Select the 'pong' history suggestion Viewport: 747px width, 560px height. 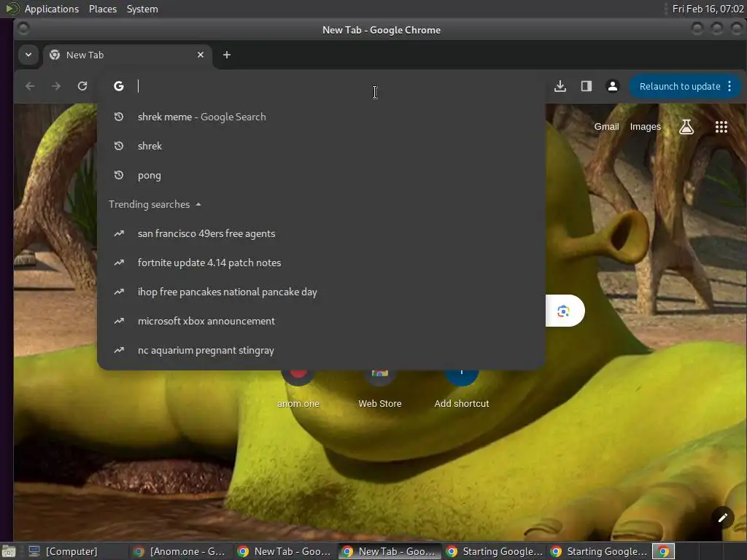point(321,175)
